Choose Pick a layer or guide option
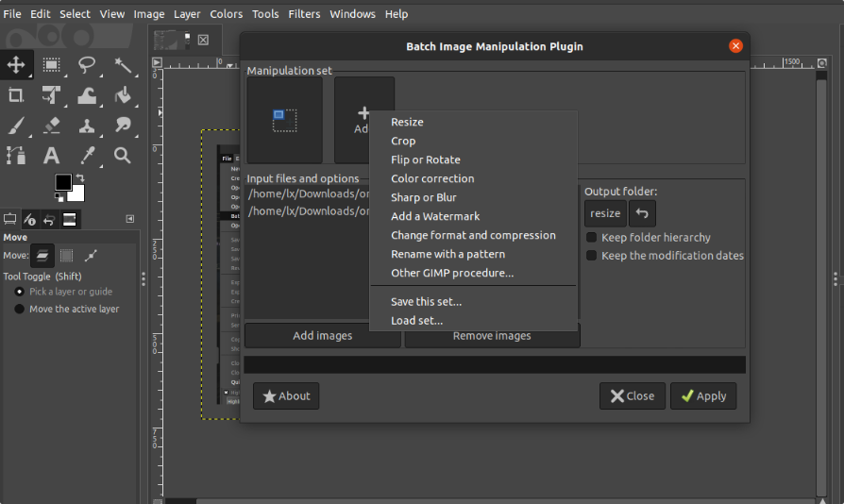The image size is (844, 504). [63, 292]
